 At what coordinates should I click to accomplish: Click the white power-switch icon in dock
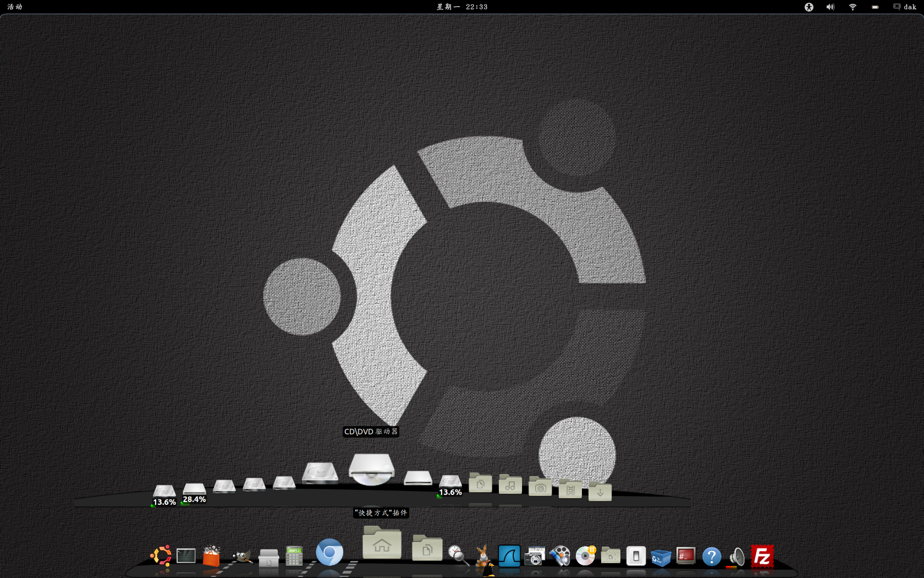point(636,556)
